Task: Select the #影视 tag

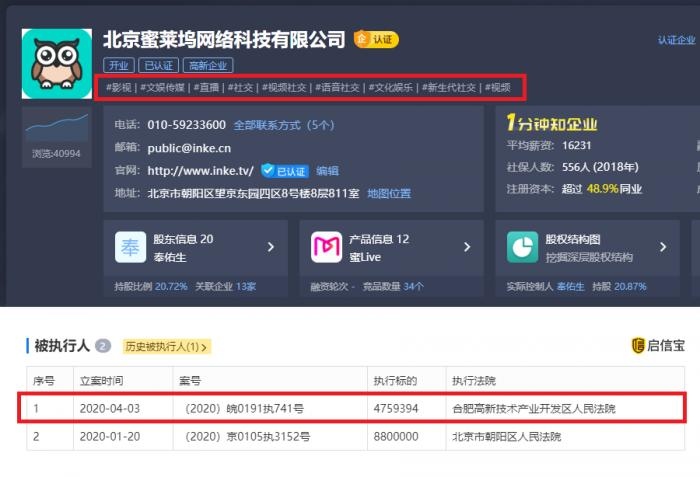Action: pos(119,88)
